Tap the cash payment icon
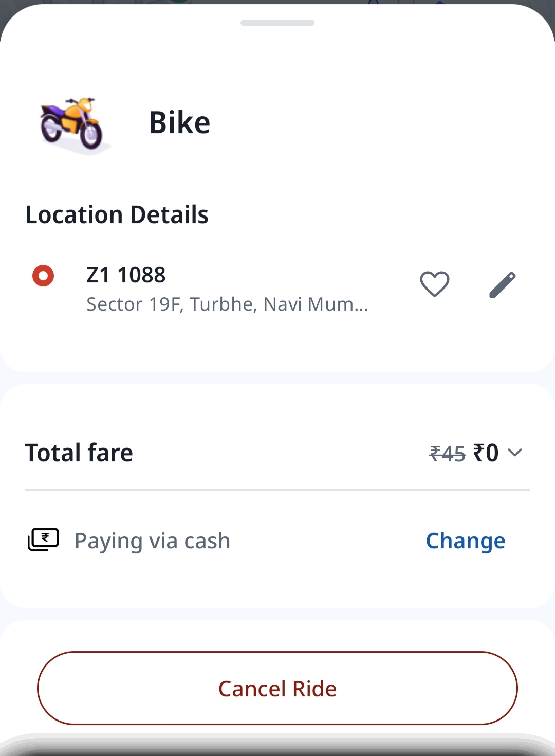This screenshot has width=555, height=756. click(x=43, y=539)
